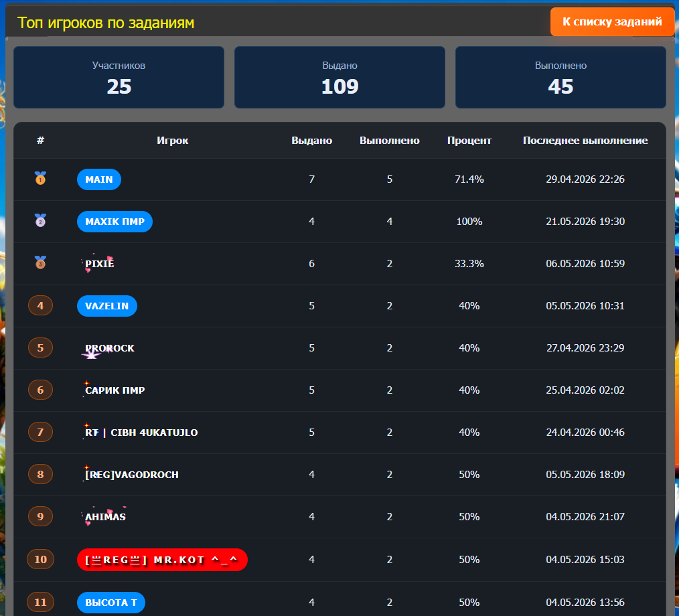
Task: Click date 06.05.2026 10:59
Action: [585, 264]
